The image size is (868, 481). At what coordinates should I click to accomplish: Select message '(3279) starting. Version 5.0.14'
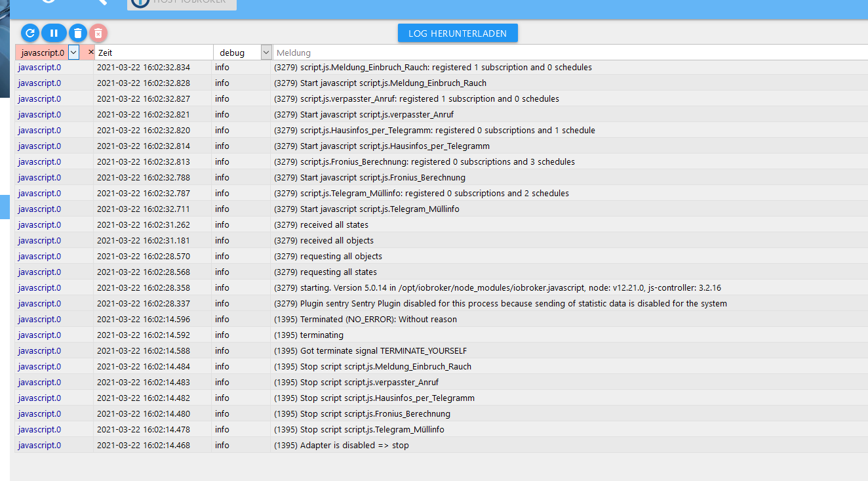click(498, 288)
